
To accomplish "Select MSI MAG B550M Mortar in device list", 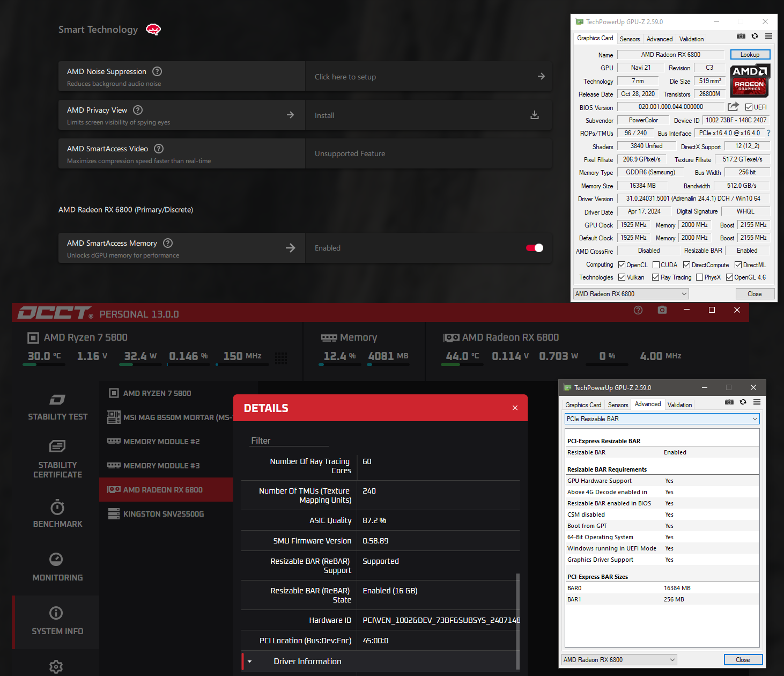I will click(166, 417).
